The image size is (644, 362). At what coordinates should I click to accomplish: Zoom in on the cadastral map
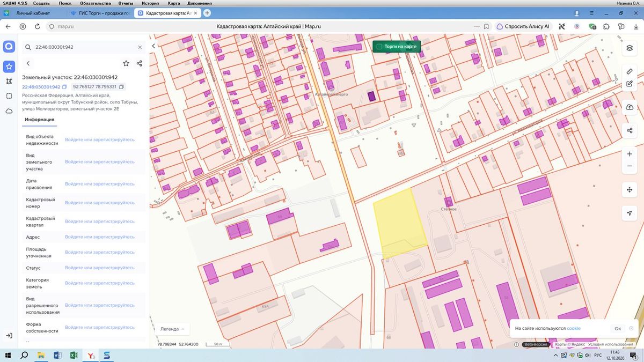[630, 154]
